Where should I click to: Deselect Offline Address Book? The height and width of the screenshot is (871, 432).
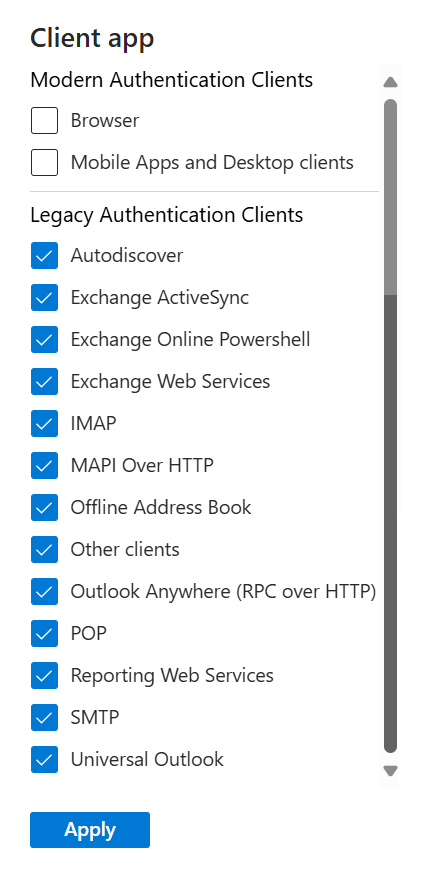pyautogui.click(x=44, y=508)
